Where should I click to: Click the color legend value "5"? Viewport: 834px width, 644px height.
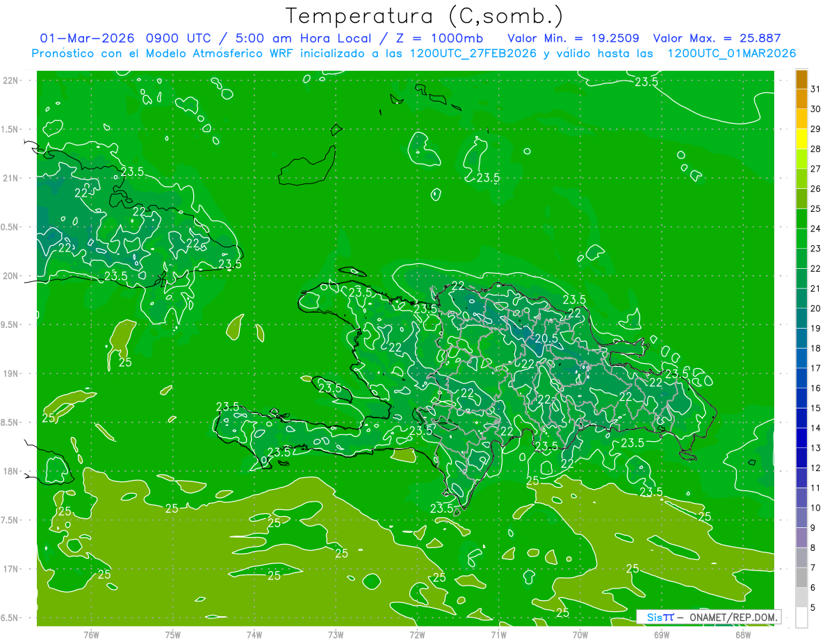[x=813, y=608]
